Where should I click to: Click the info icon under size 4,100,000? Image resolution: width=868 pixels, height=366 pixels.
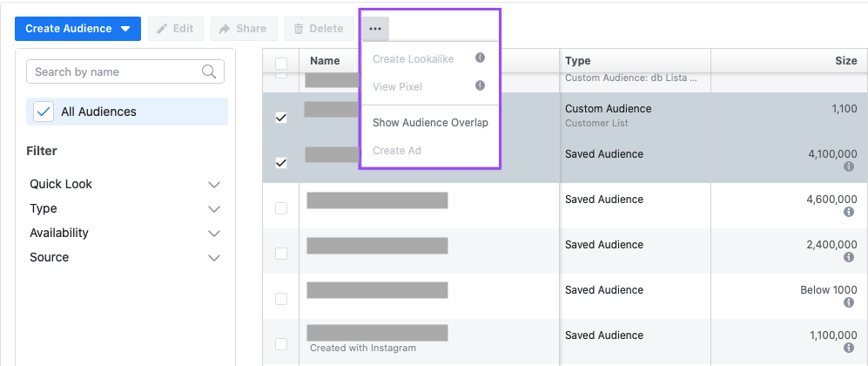(x=849, y=167)
